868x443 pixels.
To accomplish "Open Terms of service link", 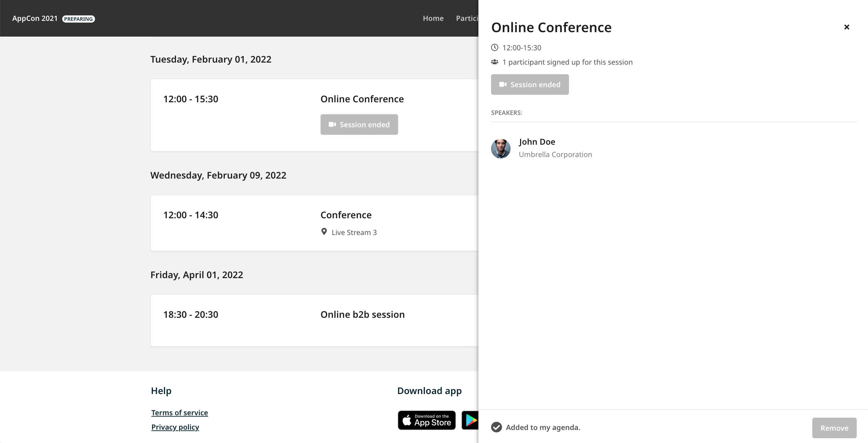I will click(179, 413).
